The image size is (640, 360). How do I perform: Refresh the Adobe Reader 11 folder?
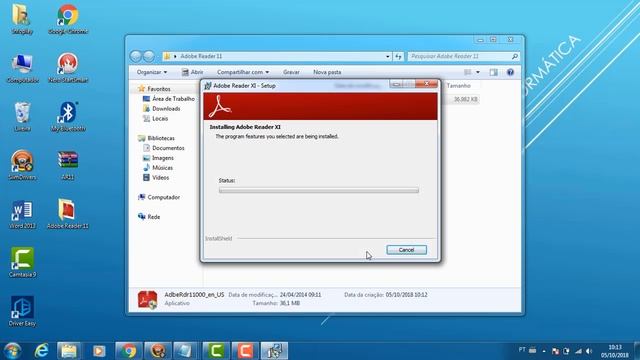[x=398, y=56]
